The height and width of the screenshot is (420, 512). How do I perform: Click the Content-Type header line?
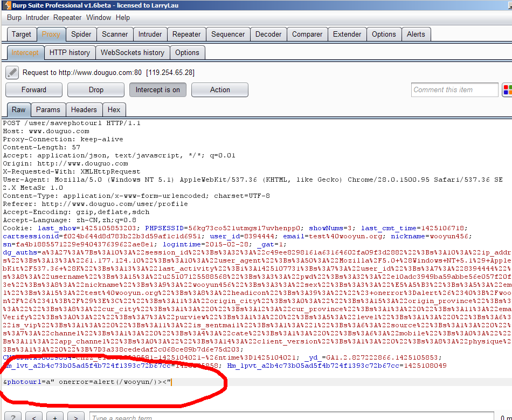(x=136, y=196)
